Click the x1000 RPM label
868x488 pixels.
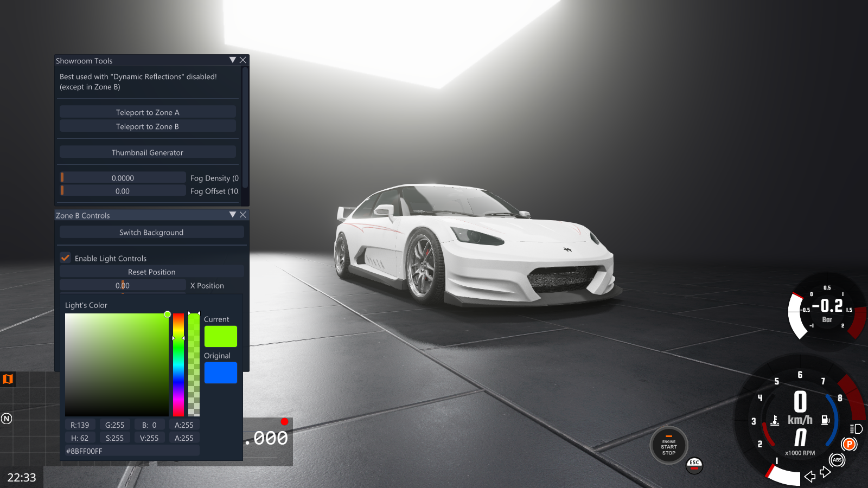[x=800, y=453]
